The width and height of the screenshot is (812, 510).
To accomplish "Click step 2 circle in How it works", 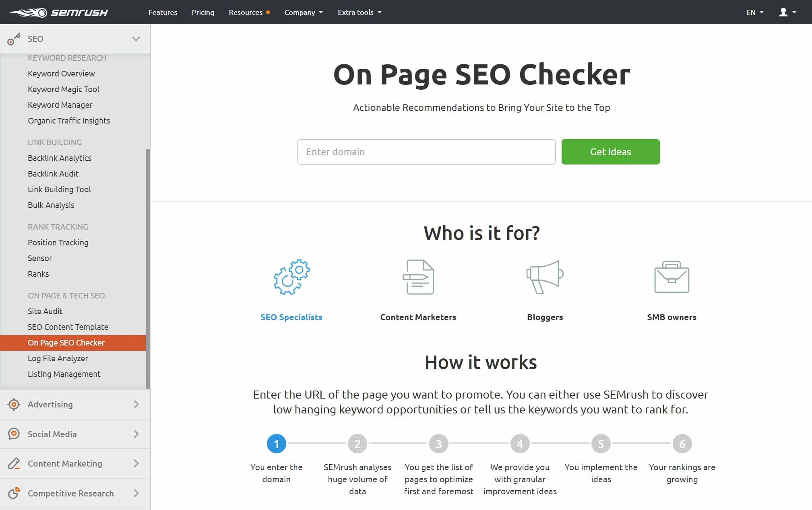I will [x=357, y=444].
